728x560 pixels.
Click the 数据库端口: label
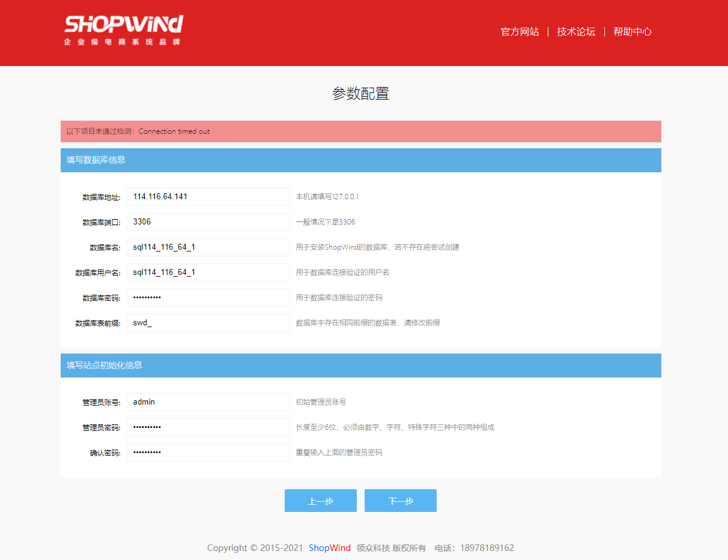[102, 223]
